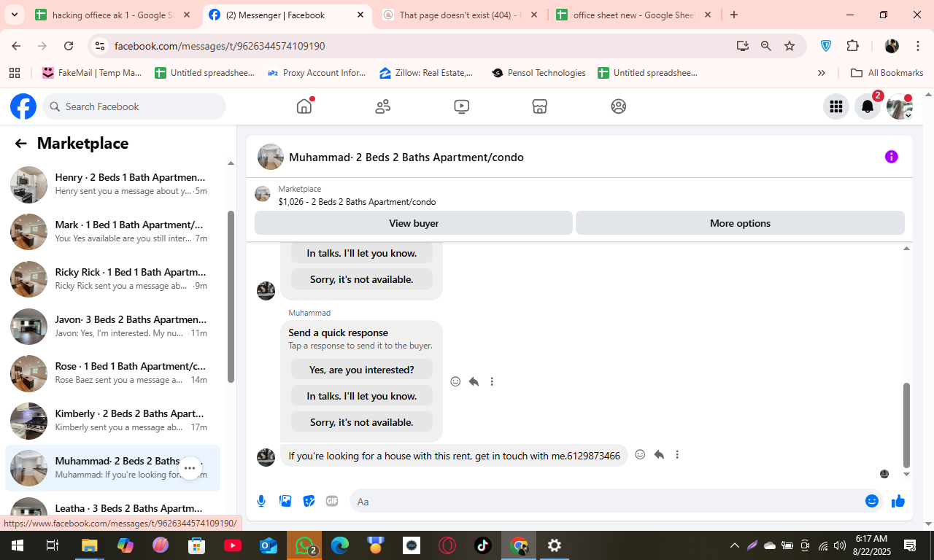Choose a sticker icon
Screen dimensions: 934x560
(309, 501)
